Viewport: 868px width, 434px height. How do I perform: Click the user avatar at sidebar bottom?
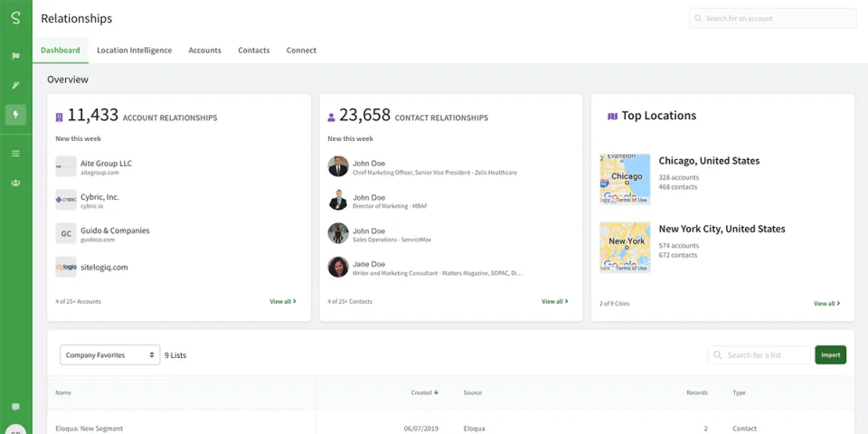[15, 430]
